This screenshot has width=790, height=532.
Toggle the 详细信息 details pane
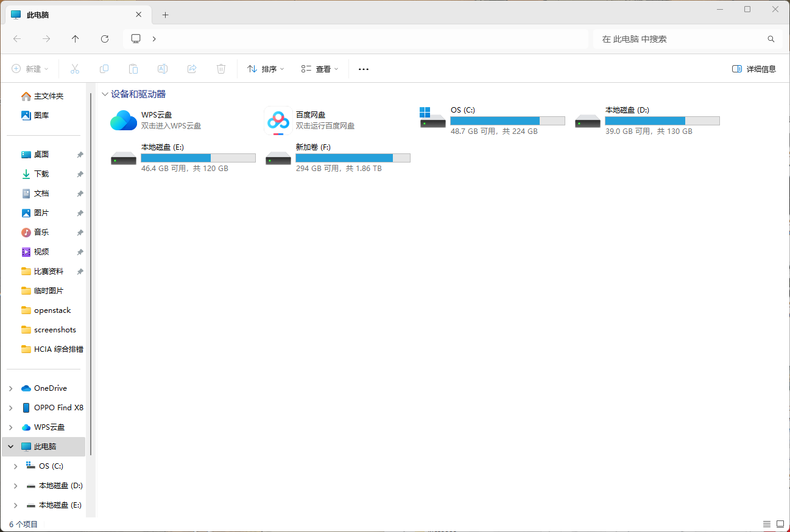coord(754,69)
